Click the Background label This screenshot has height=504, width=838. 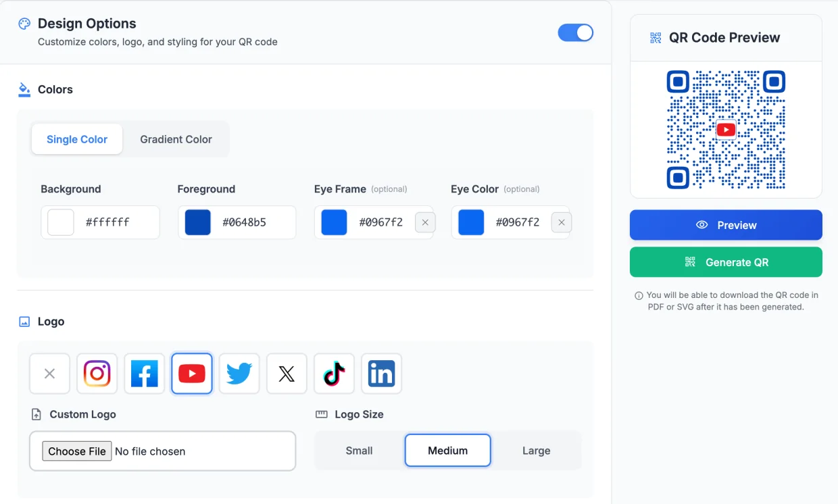71,189
